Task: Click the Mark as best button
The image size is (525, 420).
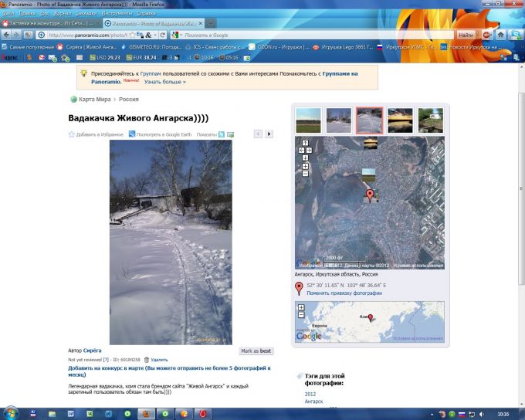Action: pyautogui.click(x=256, y=351)
